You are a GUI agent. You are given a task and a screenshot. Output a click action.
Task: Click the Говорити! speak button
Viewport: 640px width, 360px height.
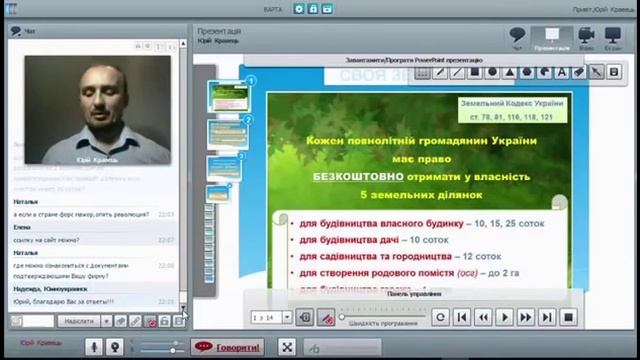pyautogui.click(x=227, y=347)
